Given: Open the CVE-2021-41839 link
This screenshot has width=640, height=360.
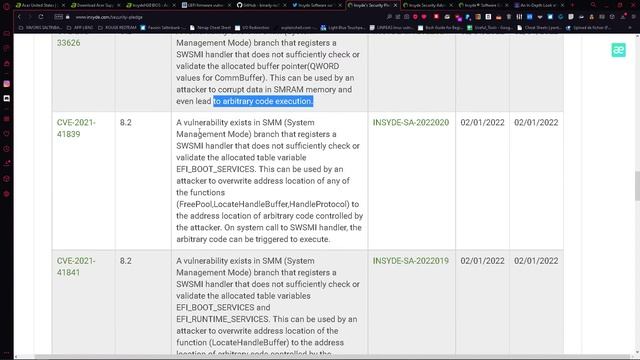Looking at the screenshot, I should coord(76,128).
